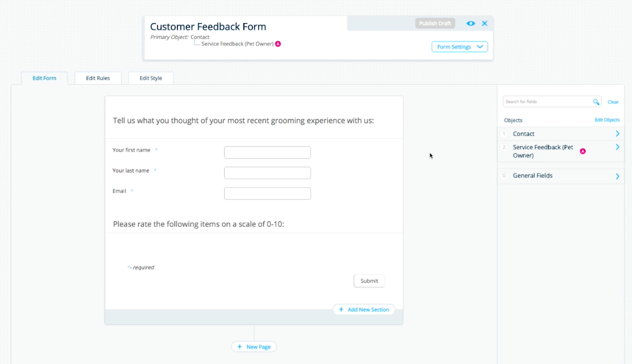This screenshot has width=632, height=364.
Task: Click the plus icon on Add New Section
Action: (x=341, y=310)
